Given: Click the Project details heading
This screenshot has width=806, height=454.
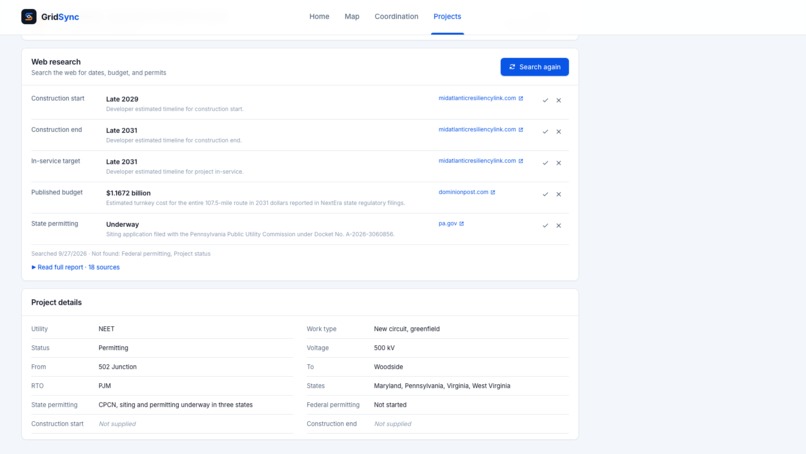Looking at the screenshot, I should tap(56, 302).
